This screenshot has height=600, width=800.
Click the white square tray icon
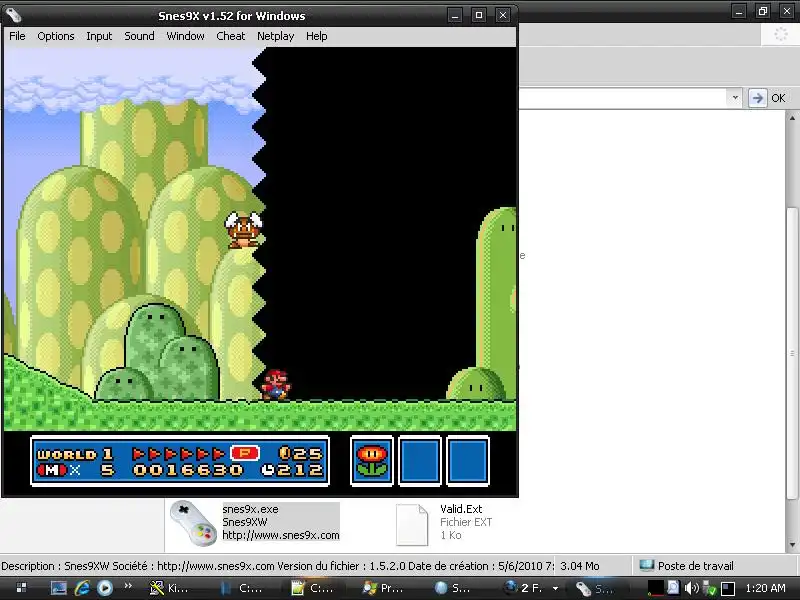coord(728,589)
